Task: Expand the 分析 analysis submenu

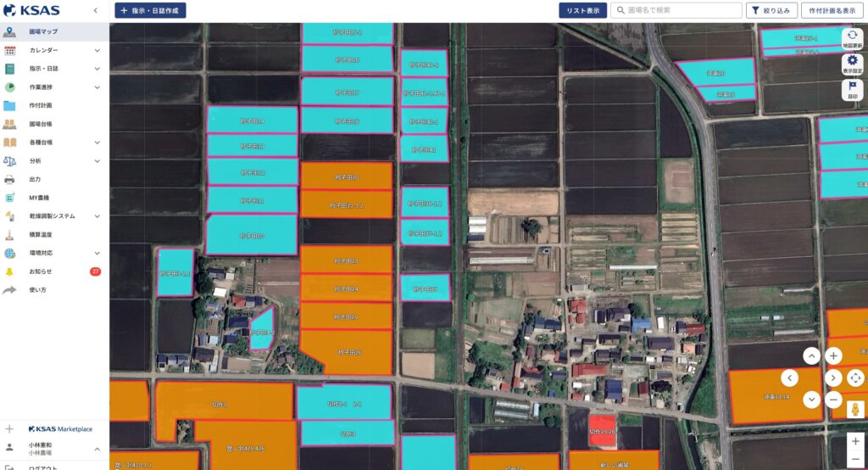Action: [x=97, y=161]
